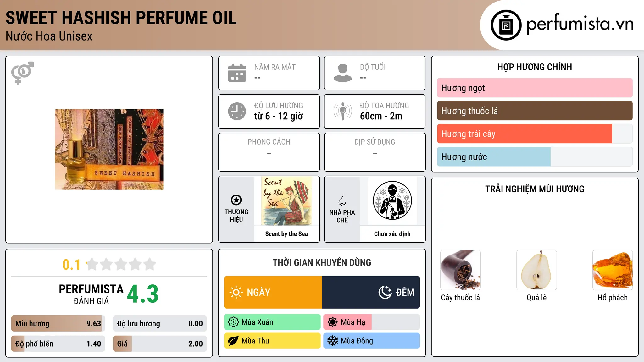Screen dimensions: 644x362
Task: Click the Thời gian khuyên dùng heading
Action: pos(322,263)
